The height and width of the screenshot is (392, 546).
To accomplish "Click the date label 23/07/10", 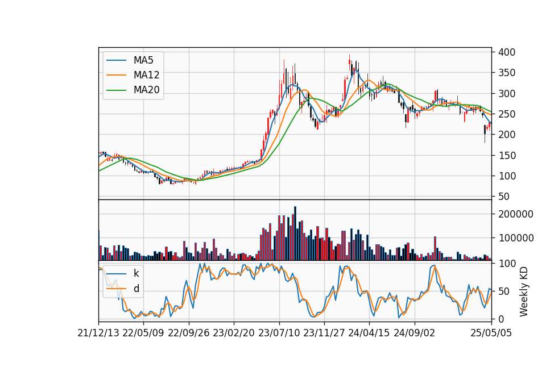I will [279, 333].
